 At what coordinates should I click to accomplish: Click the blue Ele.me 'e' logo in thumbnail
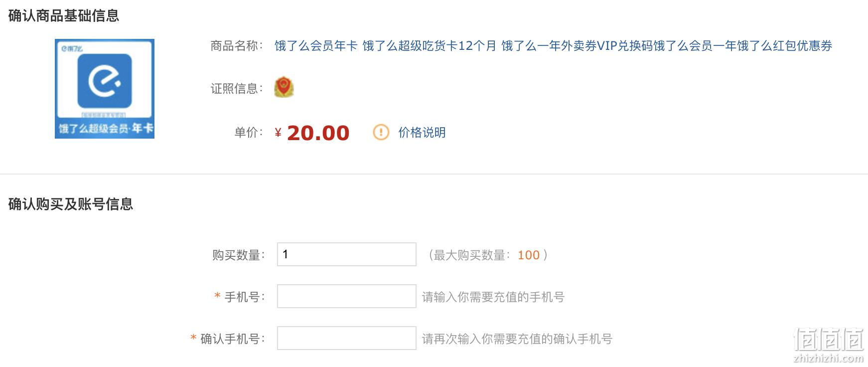[x=105, y=81]
